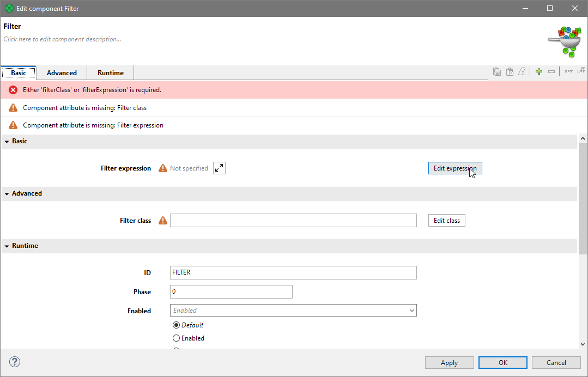The image size is (588, 377).
Task: Collapse the Basic section
Action: pyautogui.click(x=7, y=142)
